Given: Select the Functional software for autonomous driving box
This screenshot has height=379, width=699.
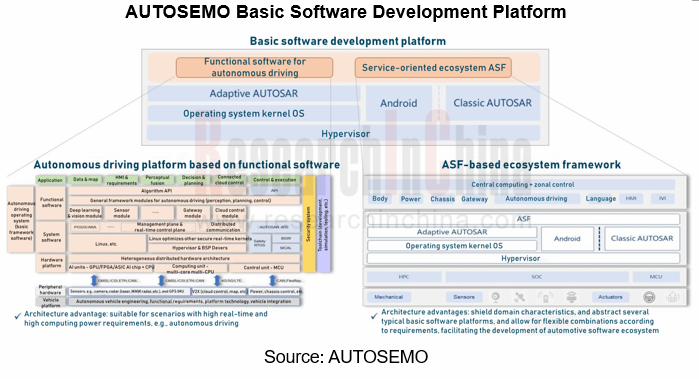Looking at the screenshot, I should click(255, 67).
